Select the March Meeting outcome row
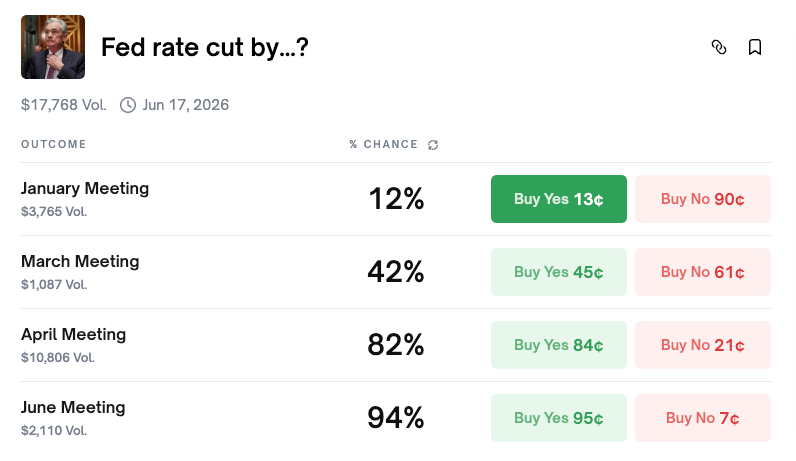This screenshot has height=461, width=796. click(80, 262)
